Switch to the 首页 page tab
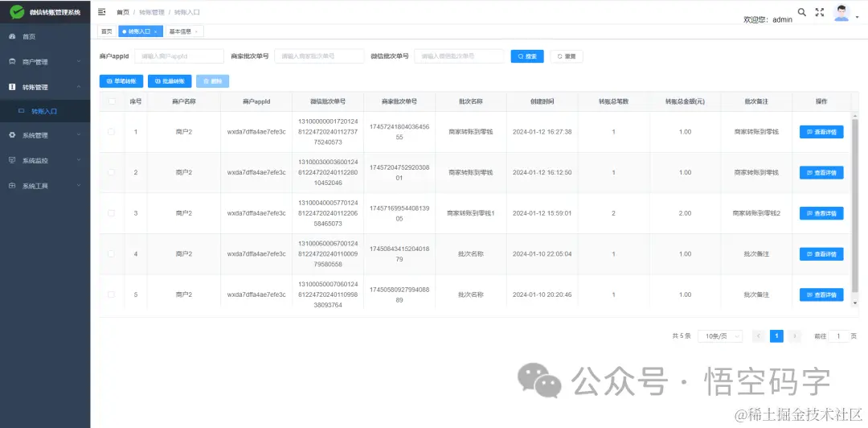Screen dimensions: 868x428 pos(106,31)
